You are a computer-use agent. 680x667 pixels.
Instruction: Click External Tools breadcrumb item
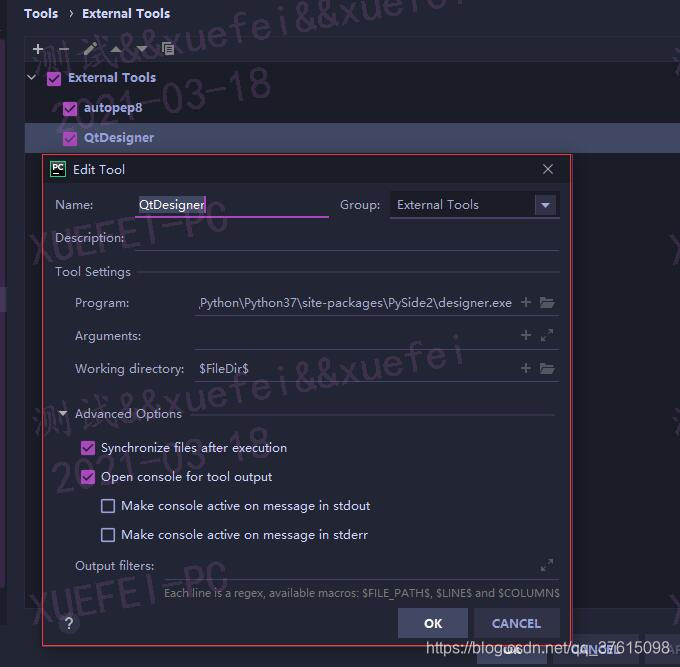126,13
